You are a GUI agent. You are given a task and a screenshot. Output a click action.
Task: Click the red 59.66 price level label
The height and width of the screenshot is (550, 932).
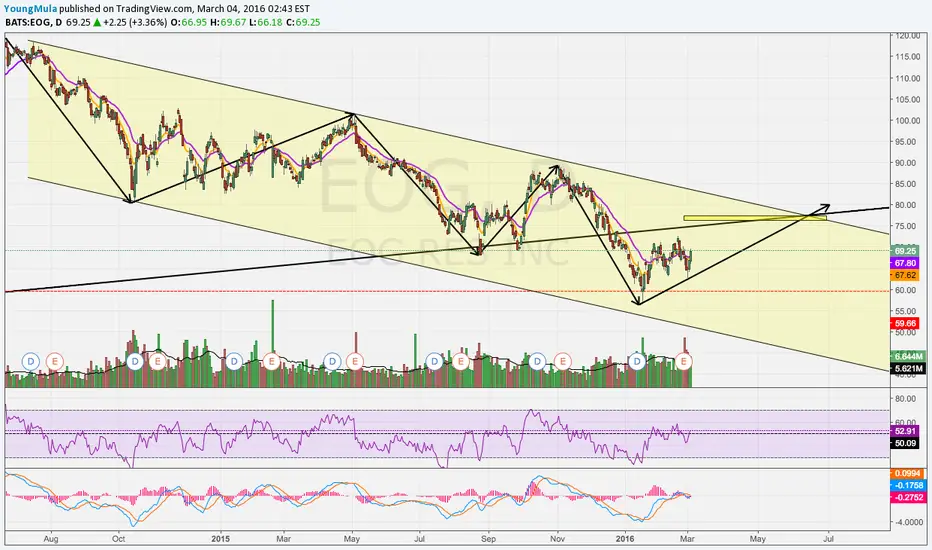[x=905, y=323]
